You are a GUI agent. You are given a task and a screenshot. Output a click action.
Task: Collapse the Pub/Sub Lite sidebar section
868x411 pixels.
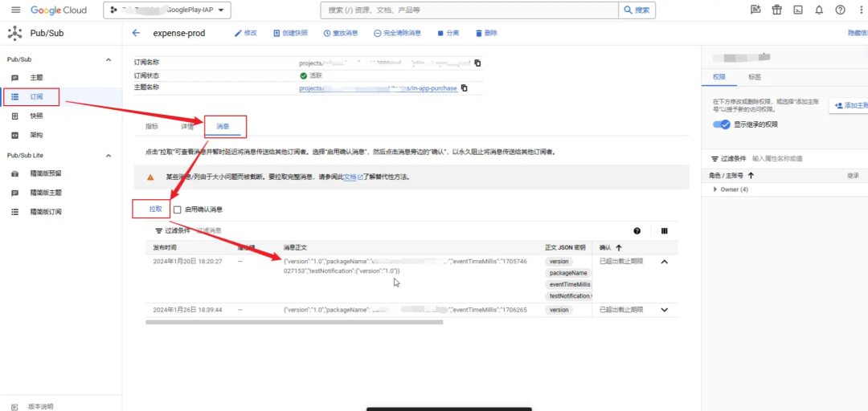tap(108, 156)
